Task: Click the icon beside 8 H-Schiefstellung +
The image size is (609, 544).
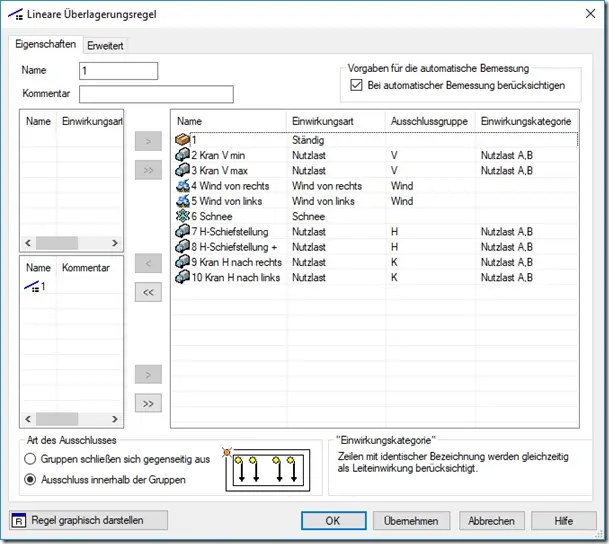Action: tap(182, 247)
